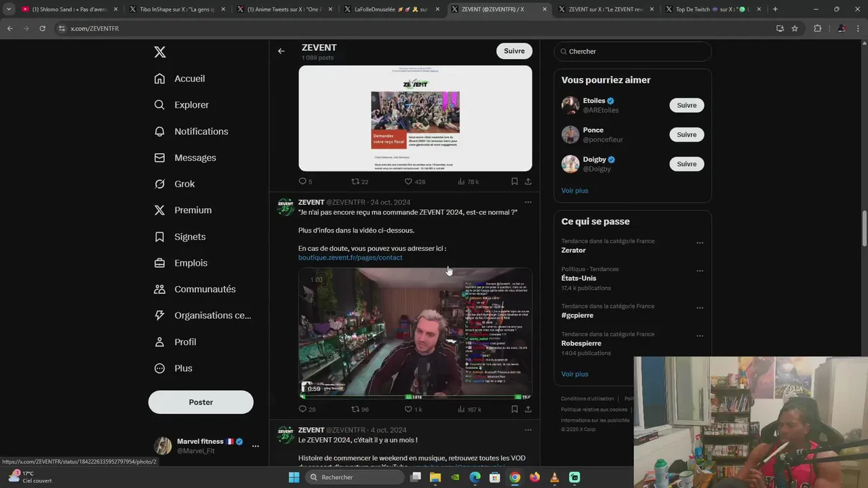Open Notifications in sidebar

pos(191,131)
